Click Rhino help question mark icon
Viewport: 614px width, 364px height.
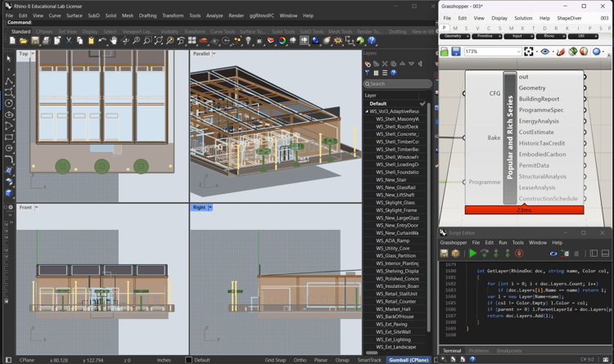point(372,40)
